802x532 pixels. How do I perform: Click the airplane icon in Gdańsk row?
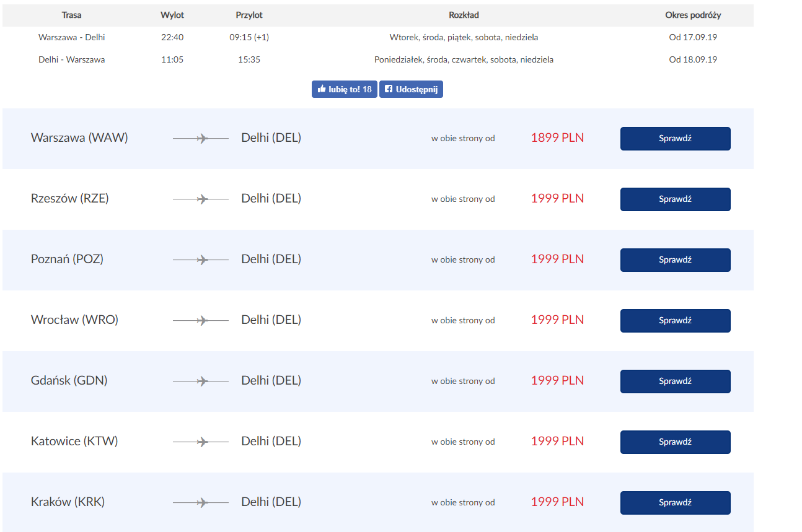click(201, 382)
